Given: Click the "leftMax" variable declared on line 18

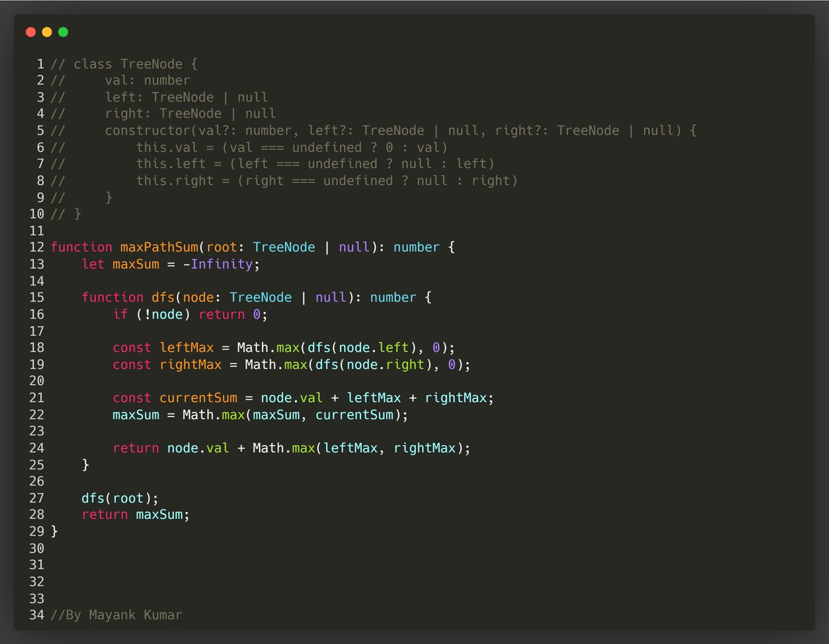Looking at the screenshot, I should (187, 348).
